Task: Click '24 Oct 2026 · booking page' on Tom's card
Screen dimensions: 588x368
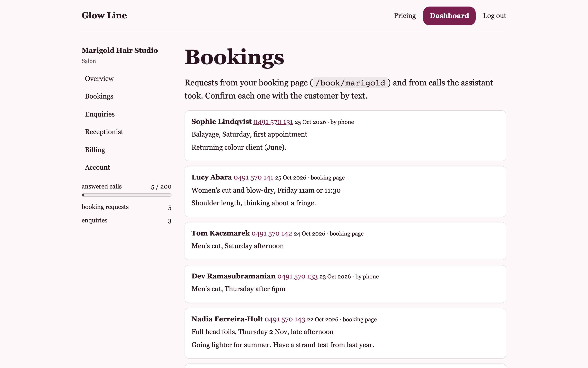Action: 329,234
